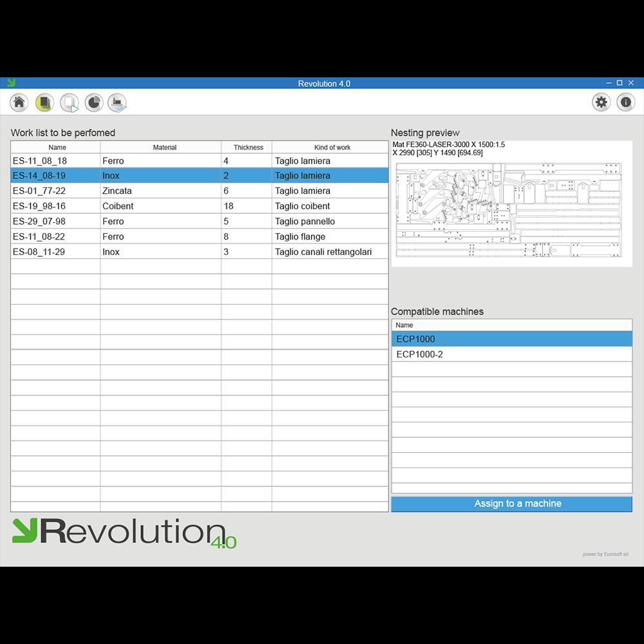Image resolution: width=644 pixels, height=644 pixels.
Task: Select job ES-19_98-16
Action: click(x=199, y=206)
